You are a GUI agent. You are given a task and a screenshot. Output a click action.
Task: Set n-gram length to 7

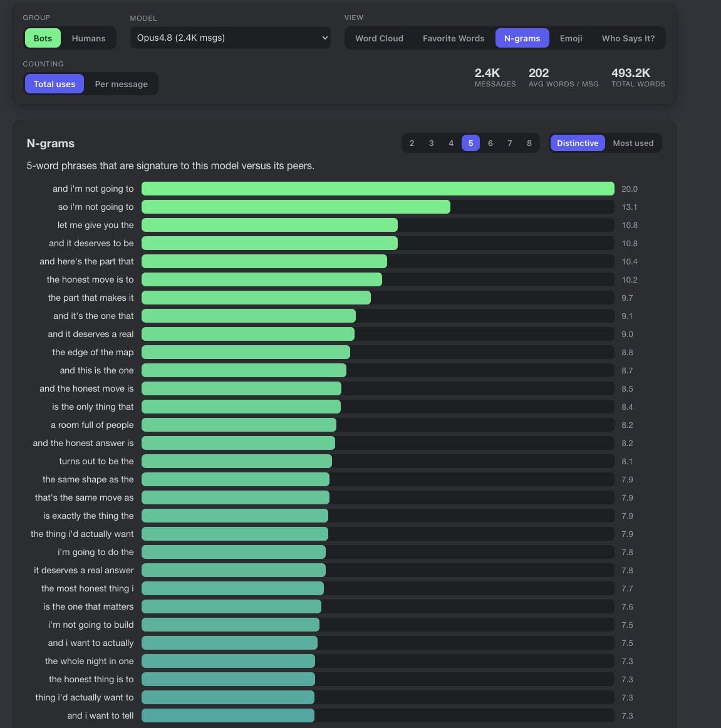coord(510,143)
